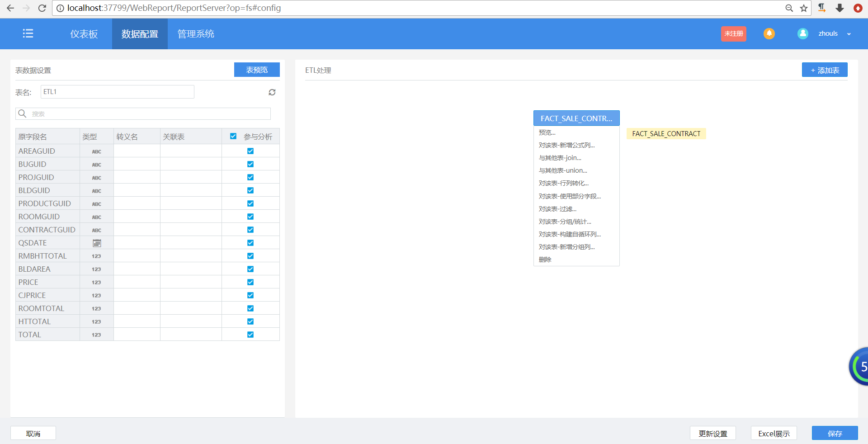The height and width of the screenshot is (444, 868).
Task: Select 对该表-使用部分字段... menu entry
Action: (576, 196)
